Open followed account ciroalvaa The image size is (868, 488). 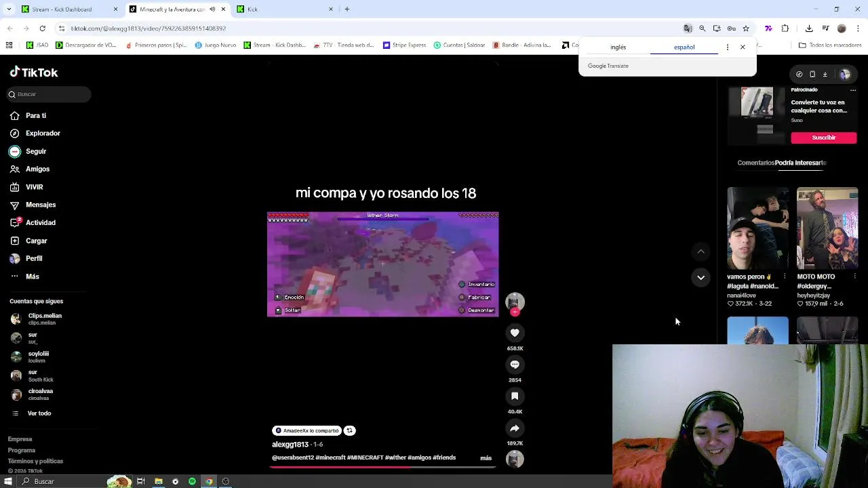click(32, 394)
